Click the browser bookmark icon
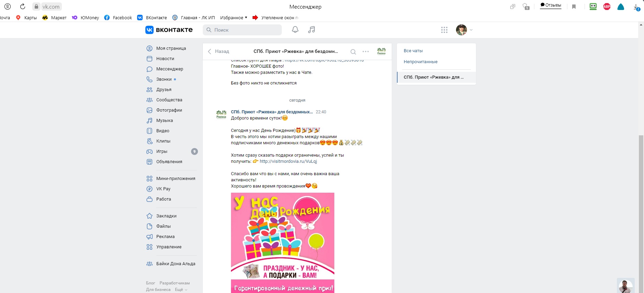The image size is (644, 293). click(x=574, y=7)
